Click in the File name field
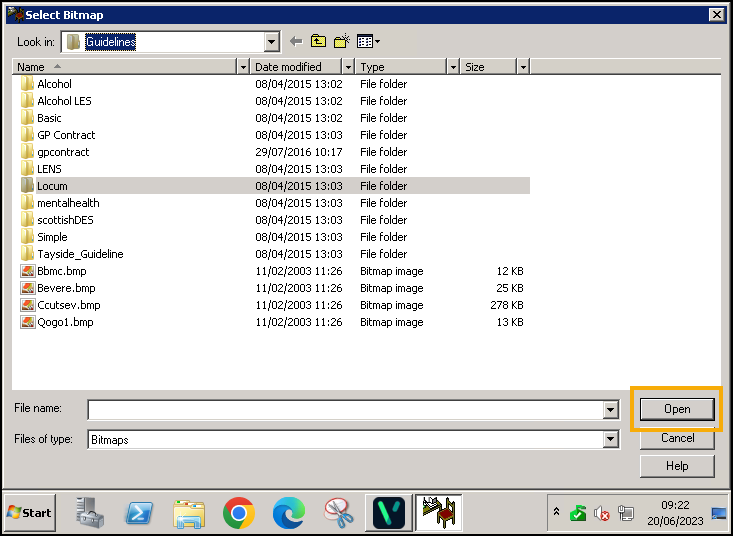 [x=345, y=410]
